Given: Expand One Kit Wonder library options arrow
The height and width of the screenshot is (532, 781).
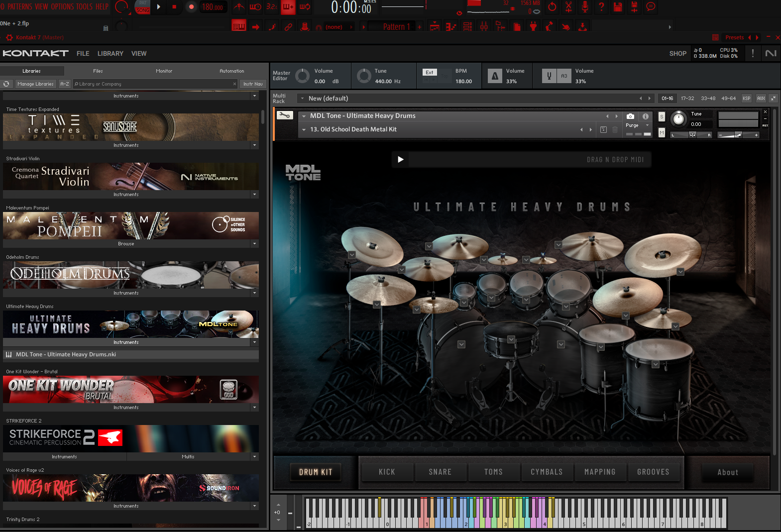Looking at the screenshot, I should point(254,408).
